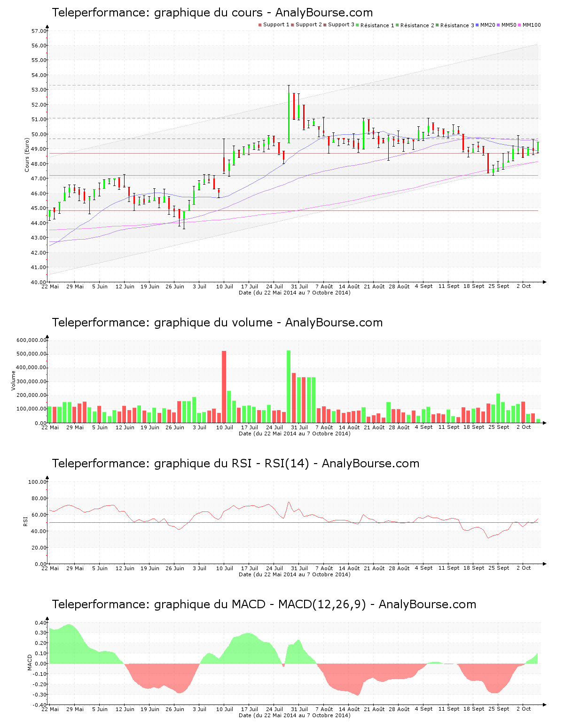This screenshot has height=728, width=564.
Task: Click the 50.00 value on price axis
Action: click(x=39, y=134)
